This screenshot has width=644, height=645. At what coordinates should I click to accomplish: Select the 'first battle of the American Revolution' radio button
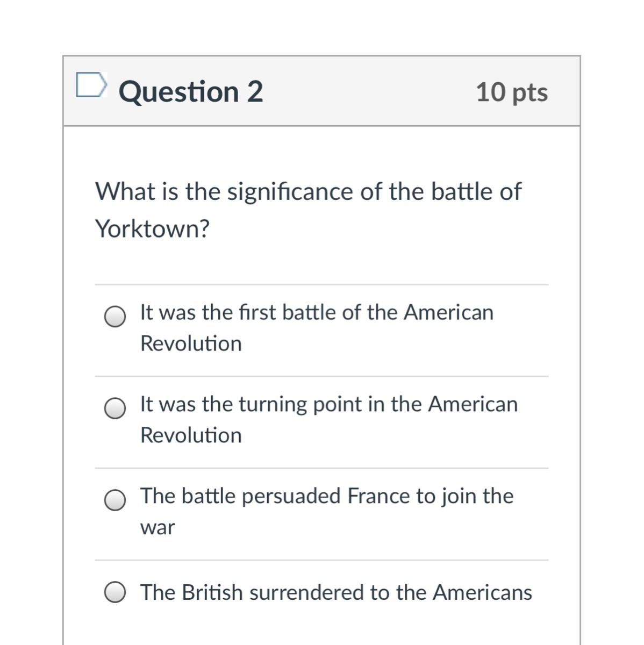(x=115, y=317)
